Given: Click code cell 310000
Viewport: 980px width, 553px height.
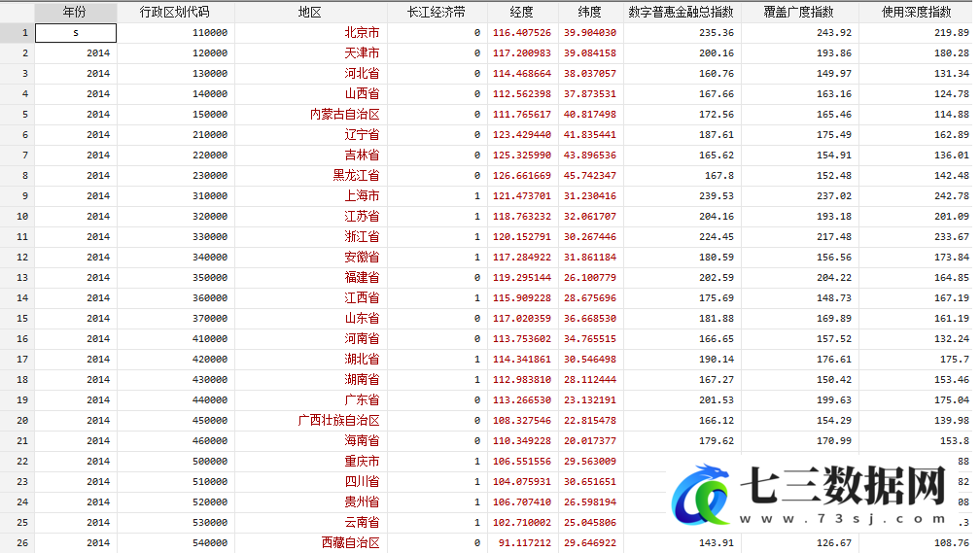Looking at the screenshot, I should tap(176, 195).
